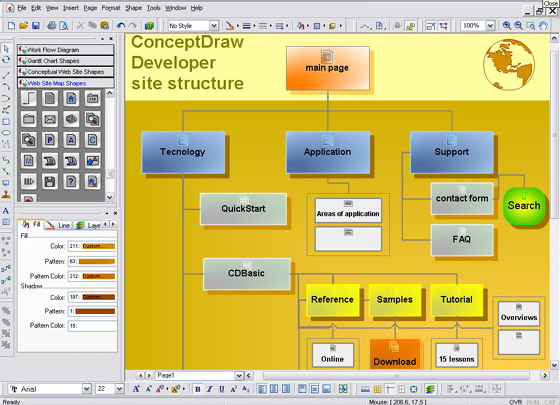Expand the Arial font dropdown
Screen dimensions: 560x405
click(x=87, y=389)
